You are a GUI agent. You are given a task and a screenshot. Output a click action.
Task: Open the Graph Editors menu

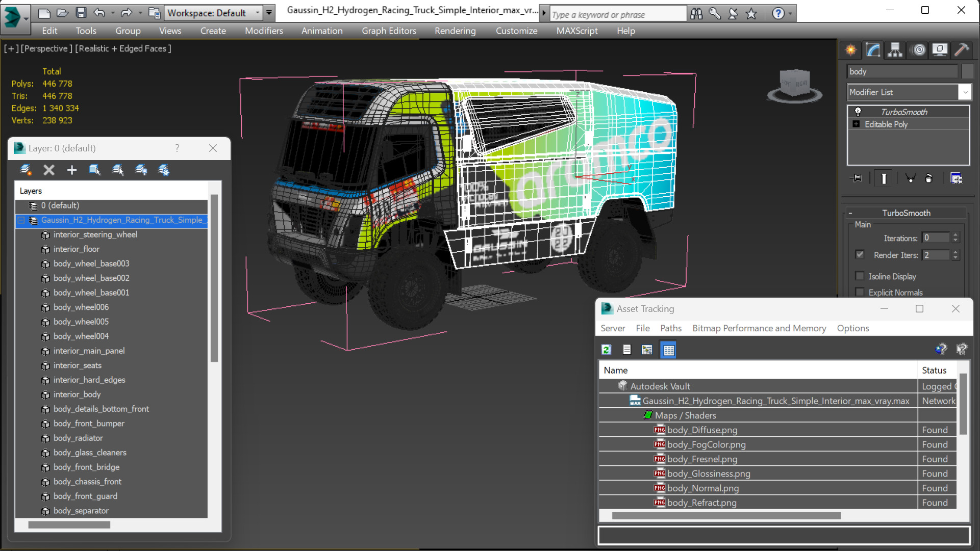(389, 31)
